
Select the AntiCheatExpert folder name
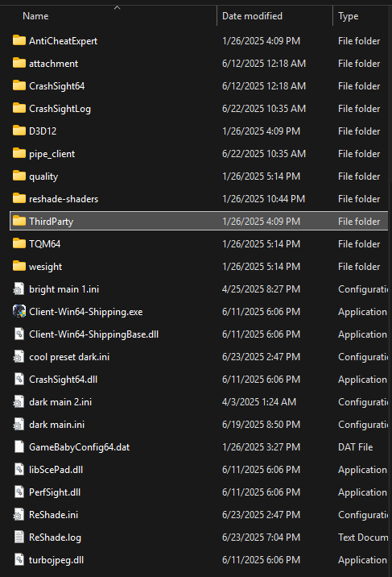pyautogui.click(x=64, y=41)
